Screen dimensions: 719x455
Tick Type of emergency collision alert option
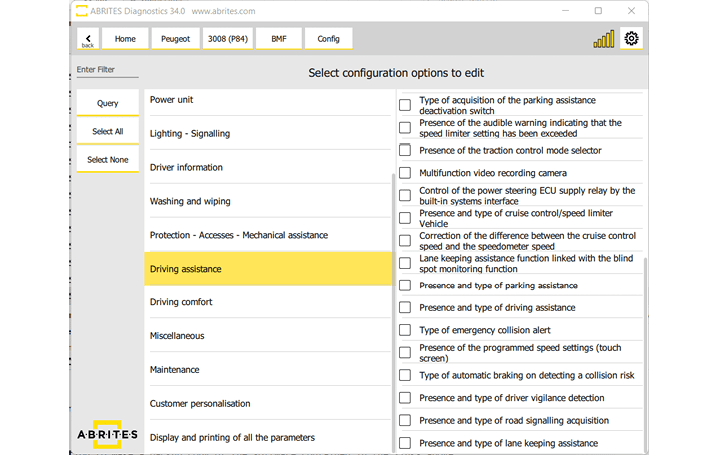405,330
